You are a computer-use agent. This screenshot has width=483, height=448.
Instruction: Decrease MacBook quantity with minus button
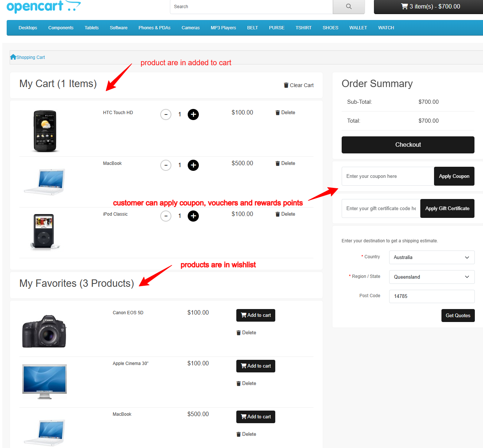[166, 165]
